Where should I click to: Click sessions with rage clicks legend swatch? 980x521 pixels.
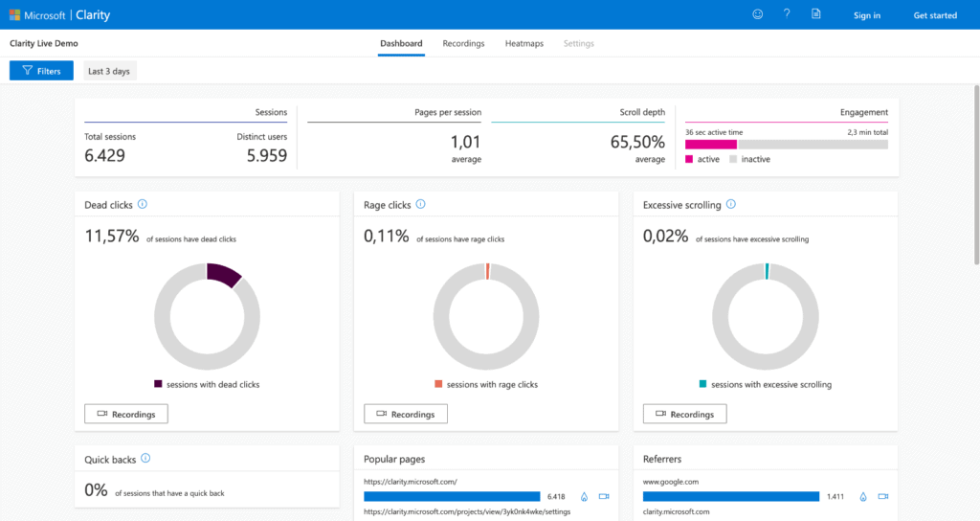(438, 384)
